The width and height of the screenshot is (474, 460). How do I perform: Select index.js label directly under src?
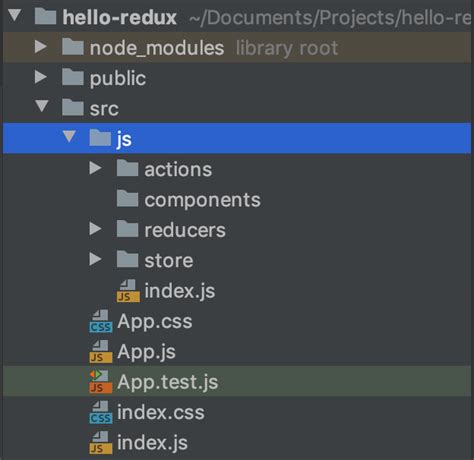pyautogui.click(x=152, y=443)
